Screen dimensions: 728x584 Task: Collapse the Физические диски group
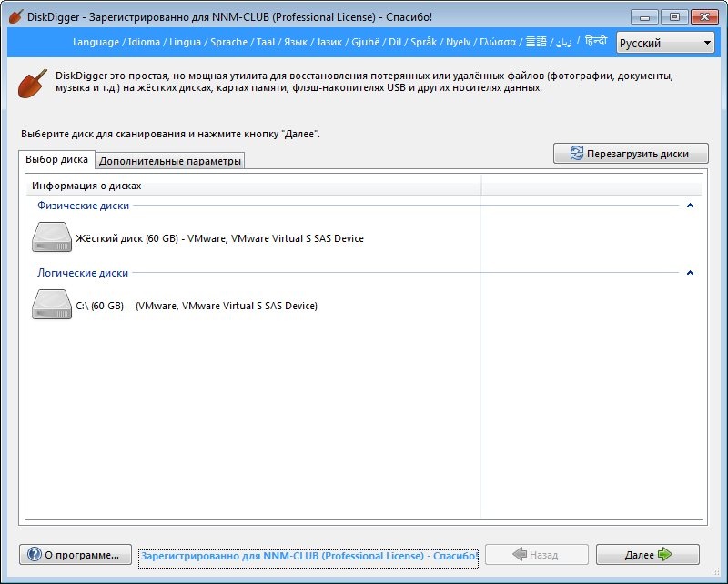click(690, 206)
